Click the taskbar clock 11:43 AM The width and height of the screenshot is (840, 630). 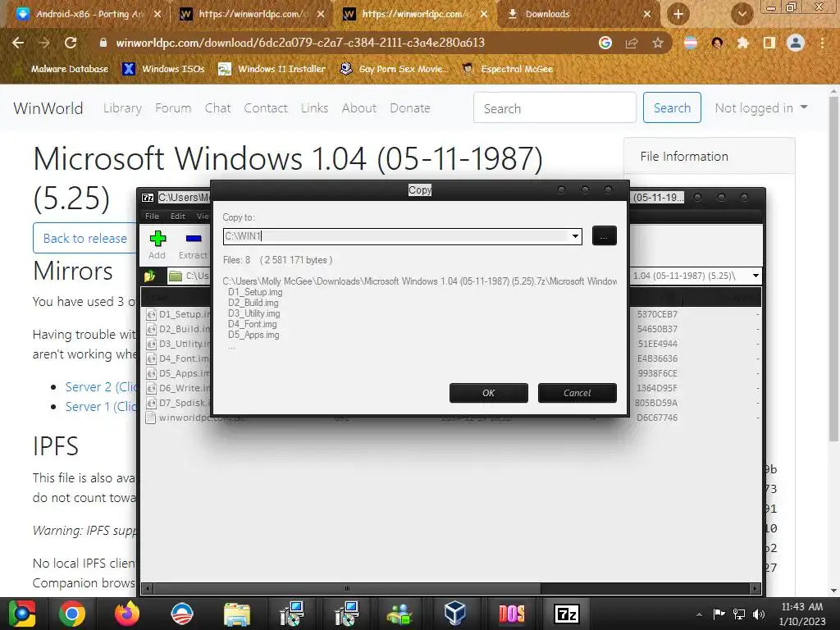click(802, 606)
